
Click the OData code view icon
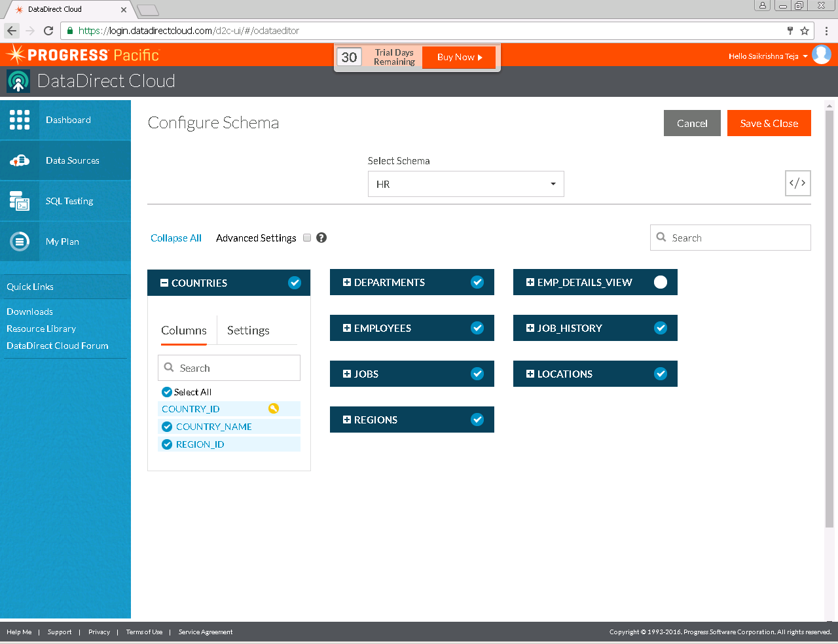click(x=797, y=183)
